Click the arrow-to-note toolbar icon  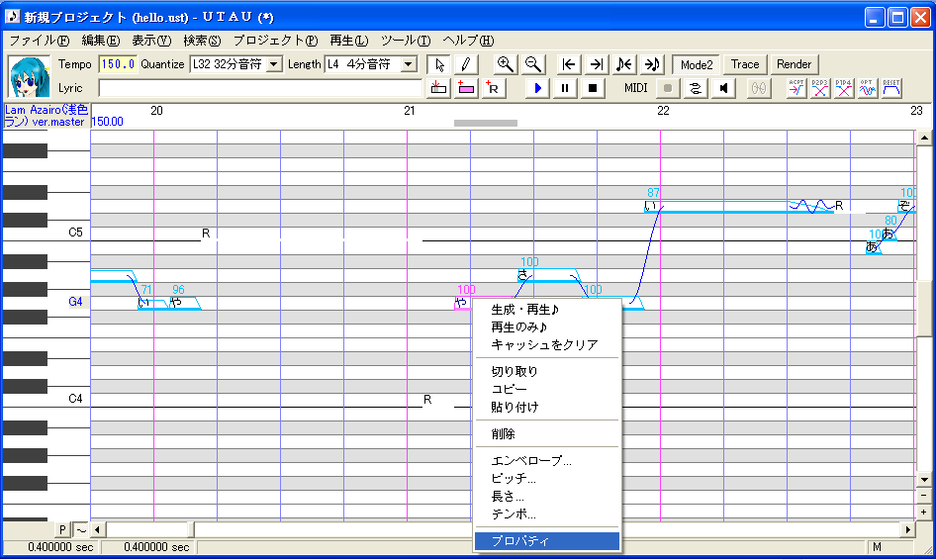[652, 64]
